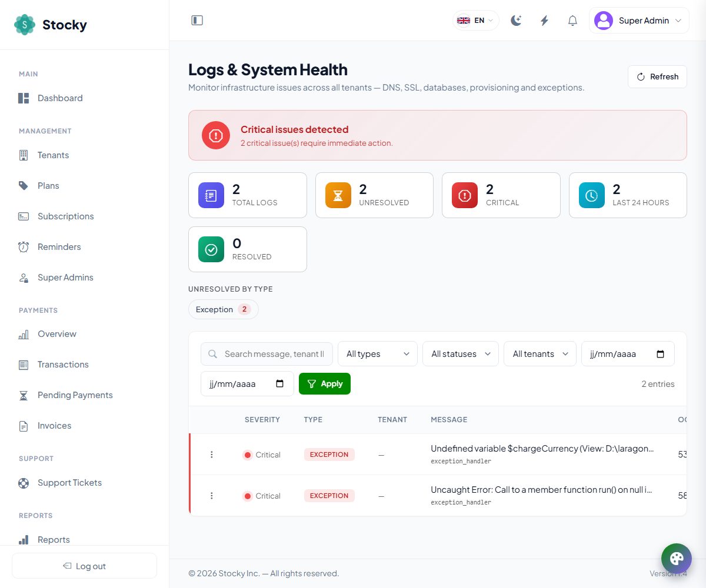Click the Plans tag icon

point(24,186)
